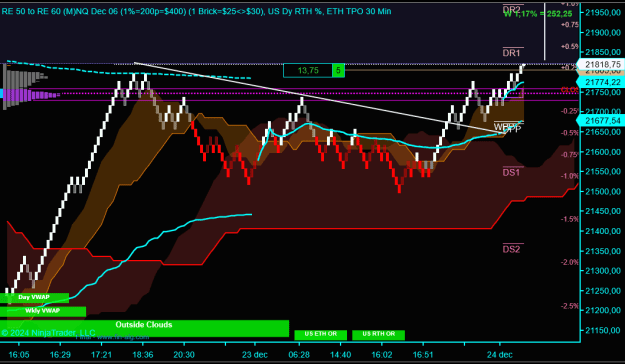Click the 21750,00 price axis label

click(603, 92)
